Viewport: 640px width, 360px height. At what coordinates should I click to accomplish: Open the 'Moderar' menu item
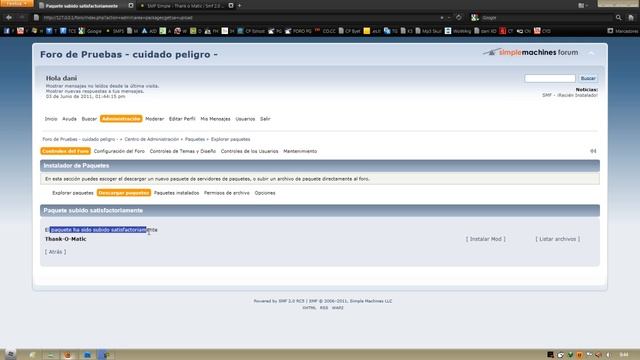pos(154,119)
